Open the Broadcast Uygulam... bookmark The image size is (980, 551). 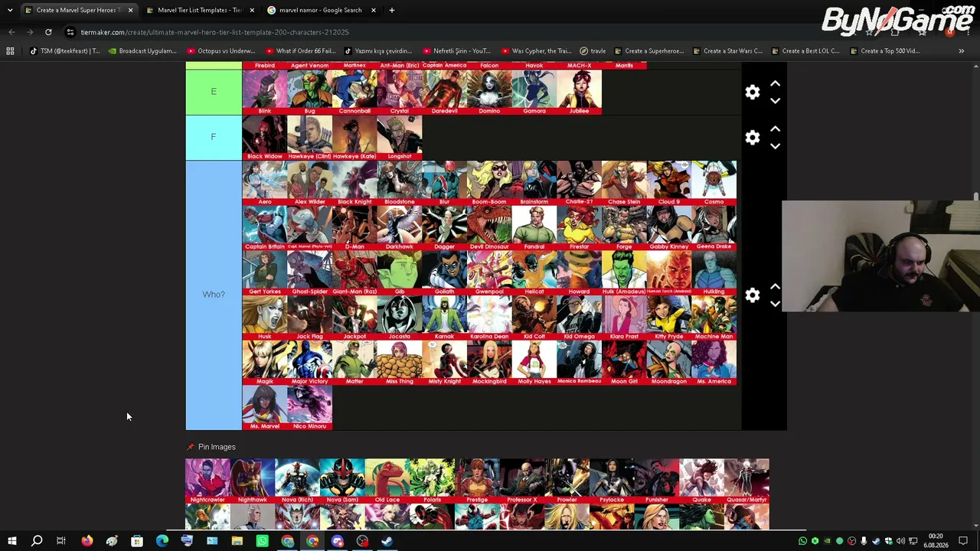tap(143, 51)
